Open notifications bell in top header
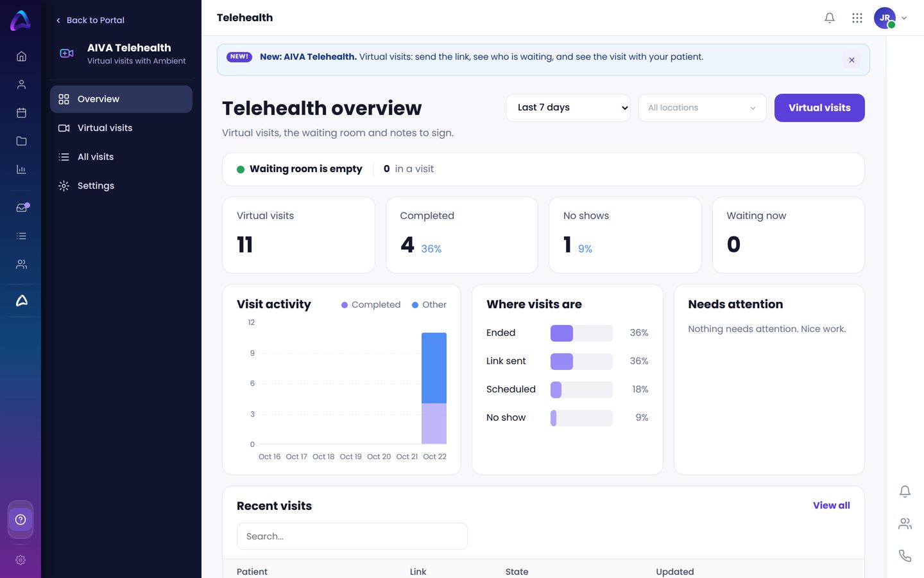This screenshot has width=924, height=578. click(x=830, y=18)
